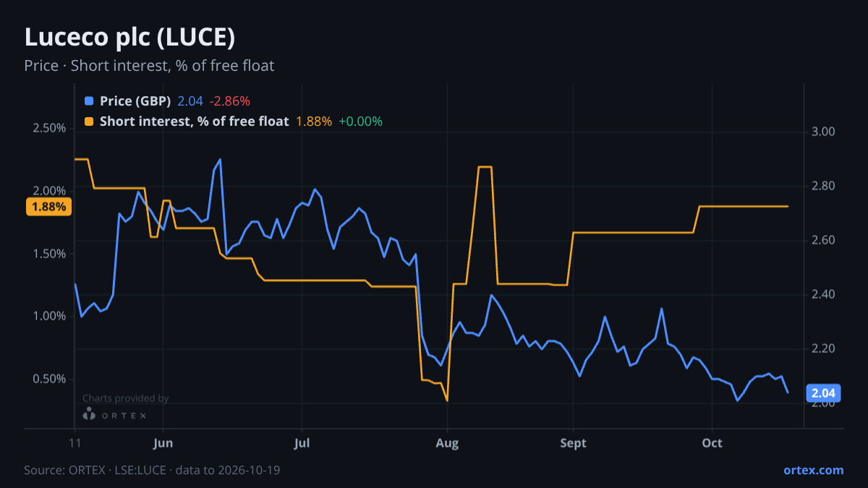The width and height of the screenshot is (868, 488).
Task: Click the Oct x-axis label
Action: 712,442
